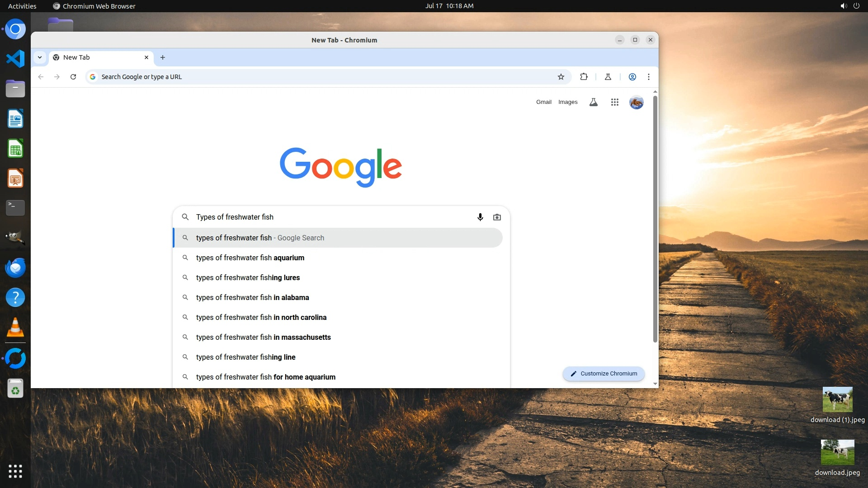Open the browser profile icon in toolbar

pos(632,77)
